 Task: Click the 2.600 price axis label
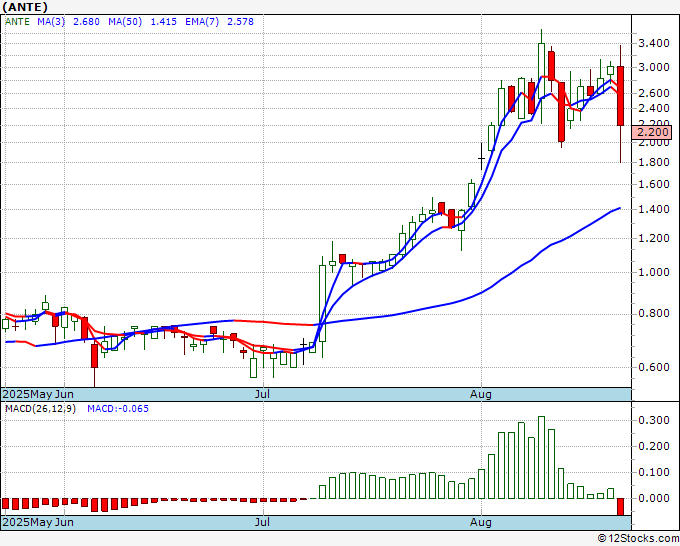tap(654, 93)
